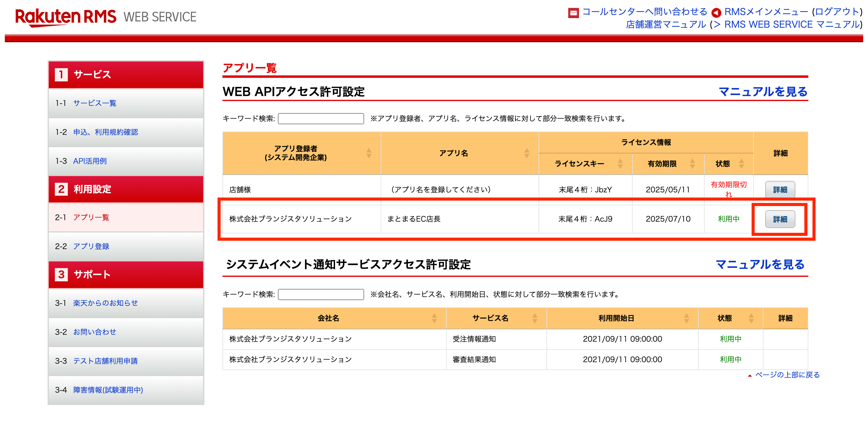Click 詳細 button for 店舗様 row
Screen dimensions: 868x424
[780, 190]
